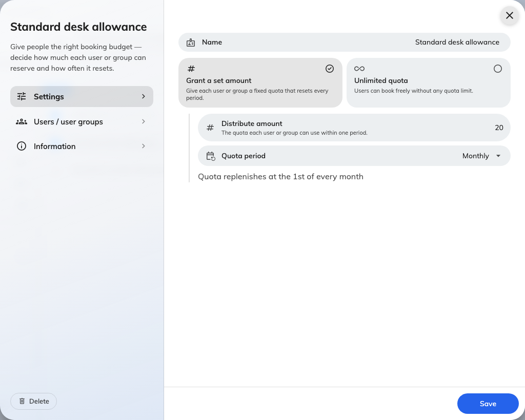
Task: Edit the Name field value
Action: [457, 42]
